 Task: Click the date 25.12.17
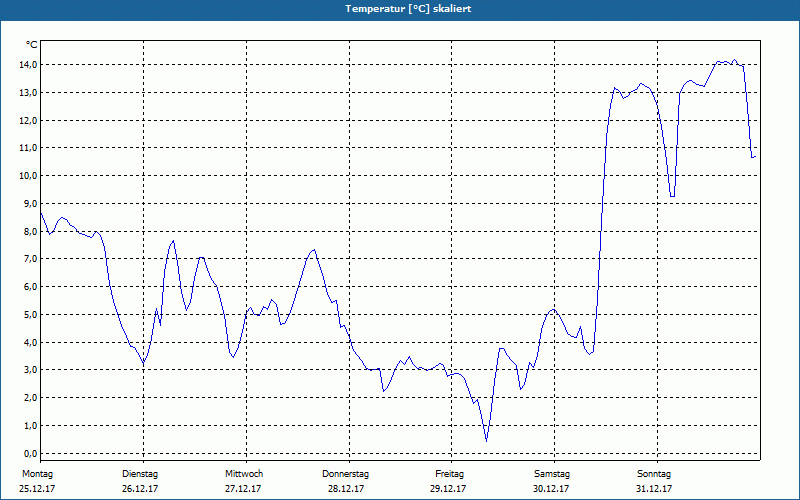[x=37, y=489]
